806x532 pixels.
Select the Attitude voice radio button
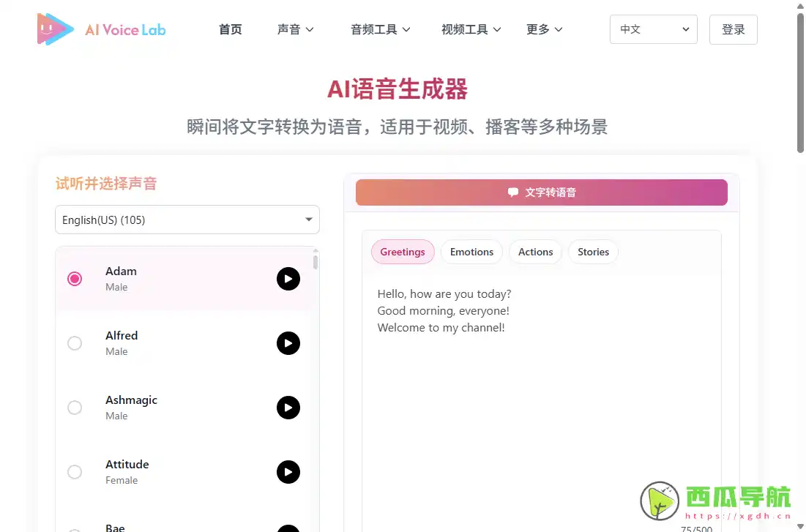(75, 472)
